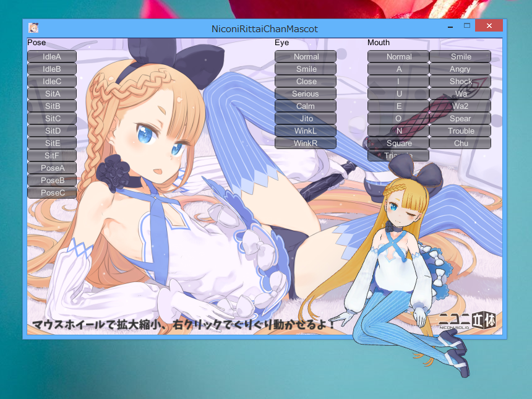Select the SitF sitting pose
This screenshot has height=399, width=532.
(51, 155)
